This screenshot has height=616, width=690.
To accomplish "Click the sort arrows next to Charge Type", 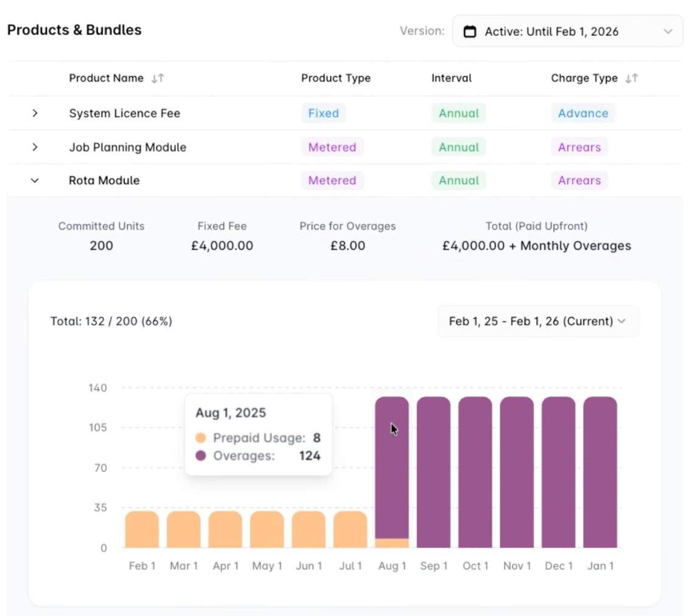I will click(x=631, y=78).
